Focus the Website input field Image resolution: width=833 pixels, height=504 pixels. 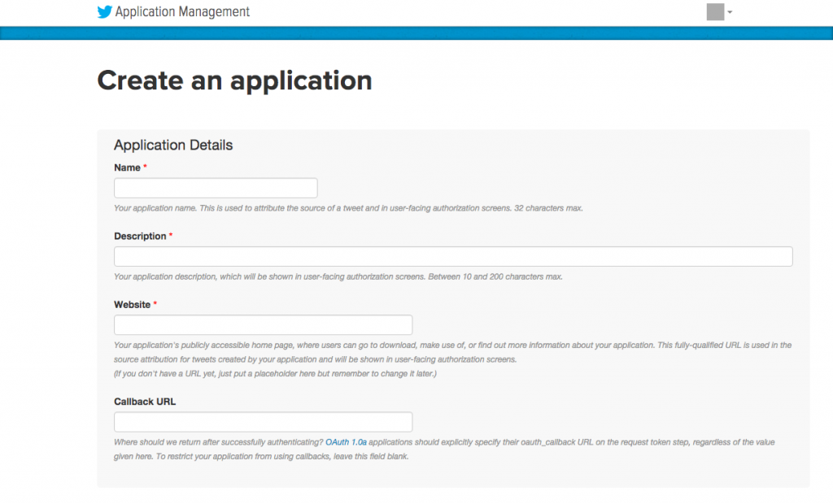pos(263,325)
